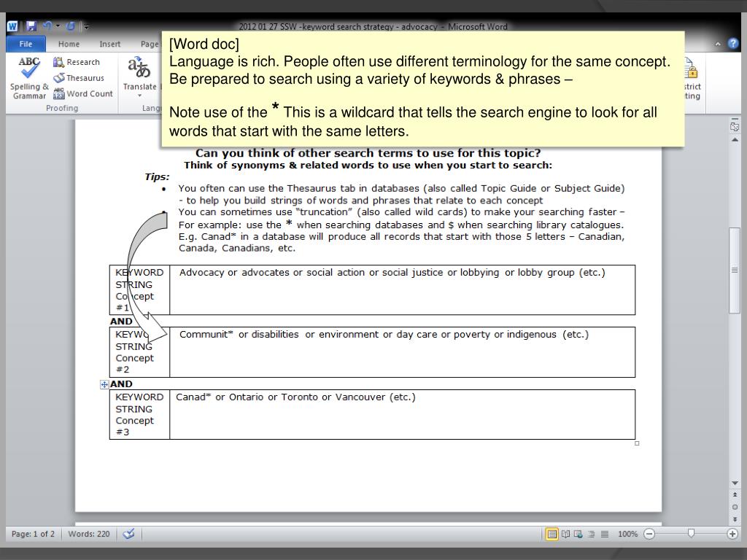The height and width of the screenshot is (560, 747).
Task: Go to next page with double-down arrow
Action: point(735,519)
